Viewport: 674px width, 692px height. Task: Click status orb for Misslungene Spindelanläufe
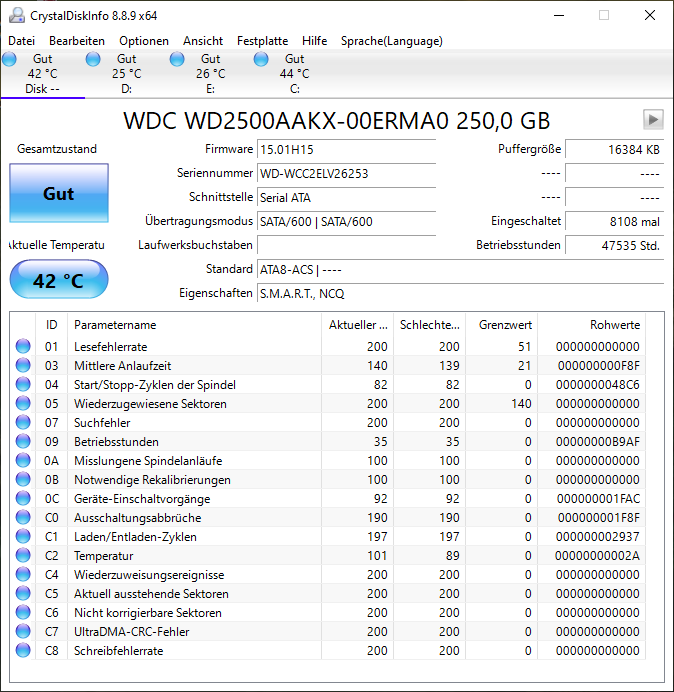tap(23, 460)
